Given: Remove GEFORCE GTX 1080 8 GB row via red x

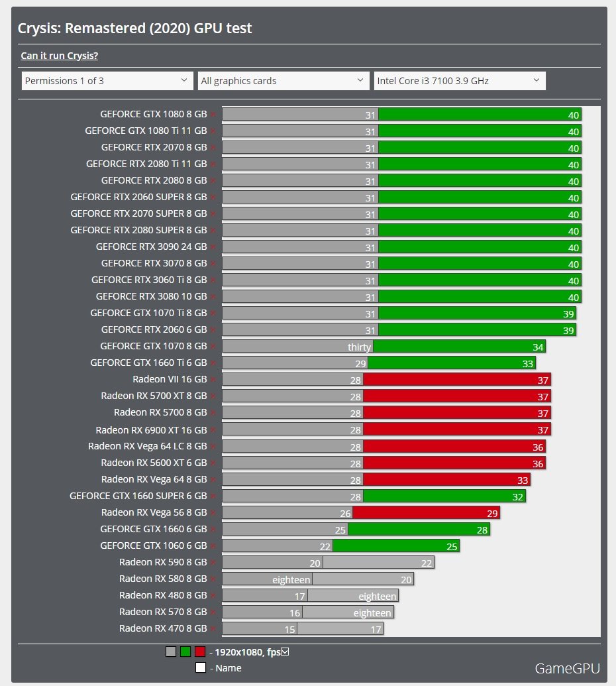Looking at the screenshot, I should 213,115.
